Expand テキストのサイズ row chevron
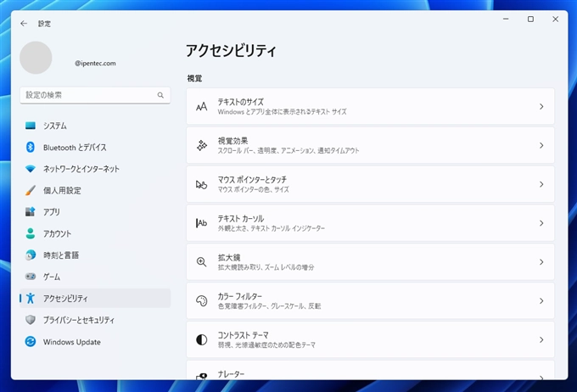This screenshot has height=392, width=577. [541, 107]
